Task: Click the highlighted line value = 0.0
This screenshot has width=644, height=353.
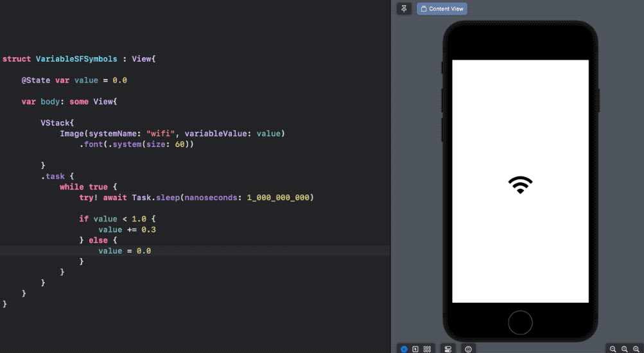Action: tap(125, 251)
